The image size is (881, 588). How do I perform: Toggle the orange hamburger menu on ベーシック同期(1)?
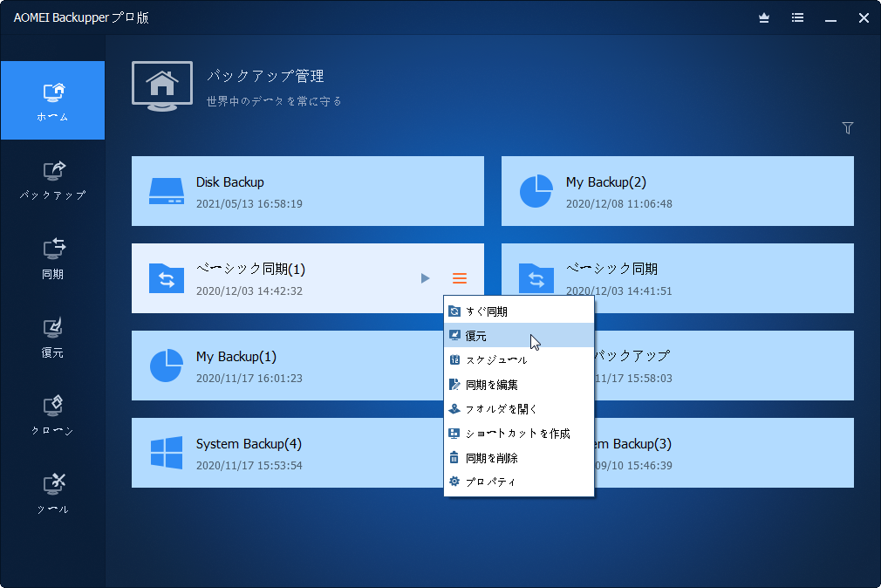460,278
